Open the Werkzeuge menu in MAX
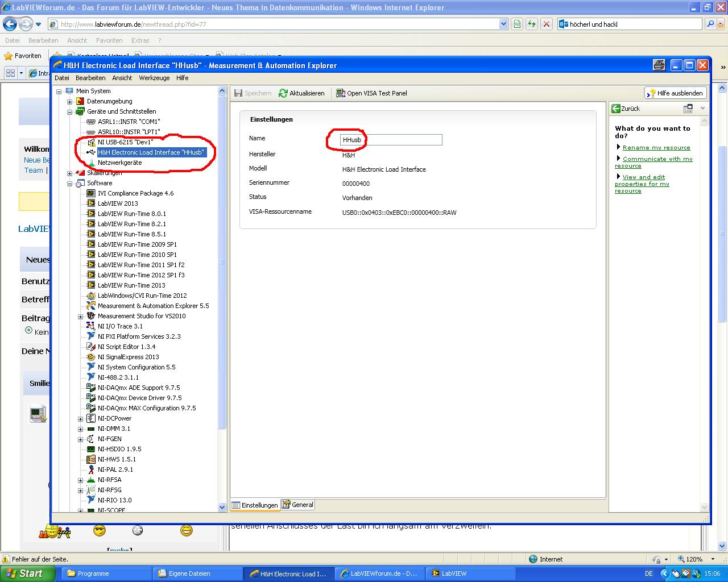 click(x=154, y=78)
